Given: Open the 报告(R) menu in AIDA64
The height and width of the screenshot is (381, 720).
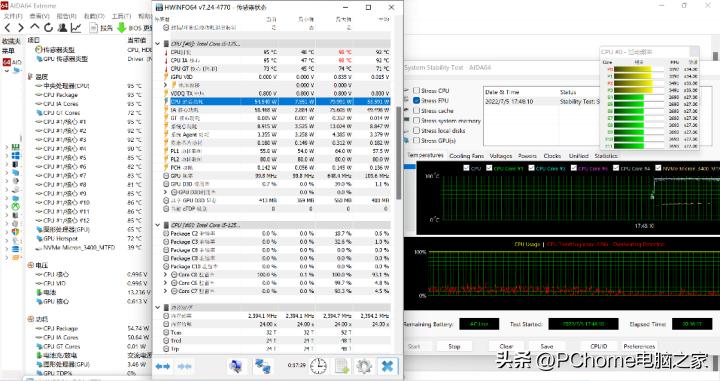Looking at the screenshot, I should [67, 16].
